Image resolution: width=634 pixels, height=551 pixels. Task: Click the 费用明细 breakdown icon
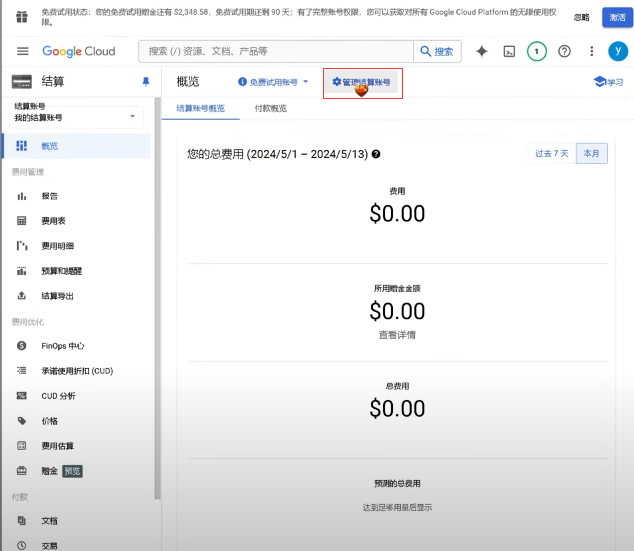(x=21, y=246)
